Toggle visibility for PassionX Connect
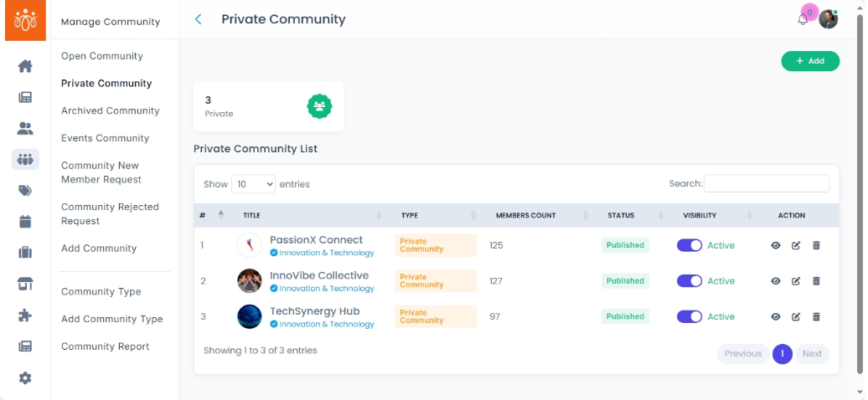This screenshot has height=400, width=868. point(690,245)
